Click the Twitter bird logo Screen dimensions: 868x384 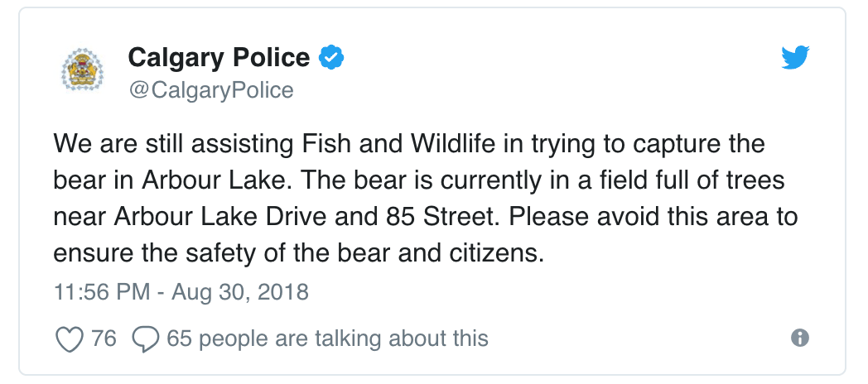(795, 58)
